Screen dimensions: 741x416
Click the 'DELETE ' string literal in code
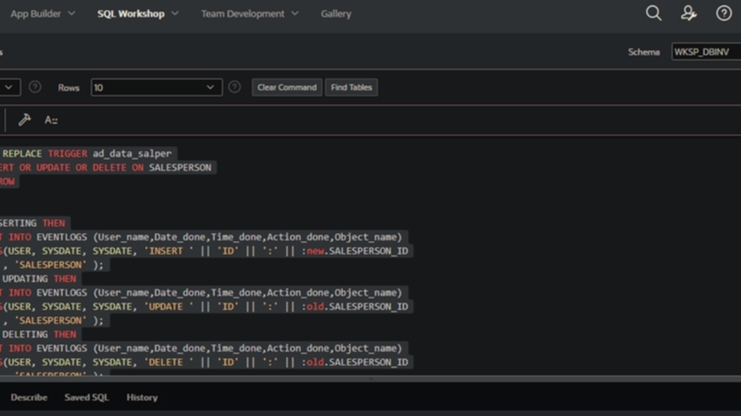point(171,362)
